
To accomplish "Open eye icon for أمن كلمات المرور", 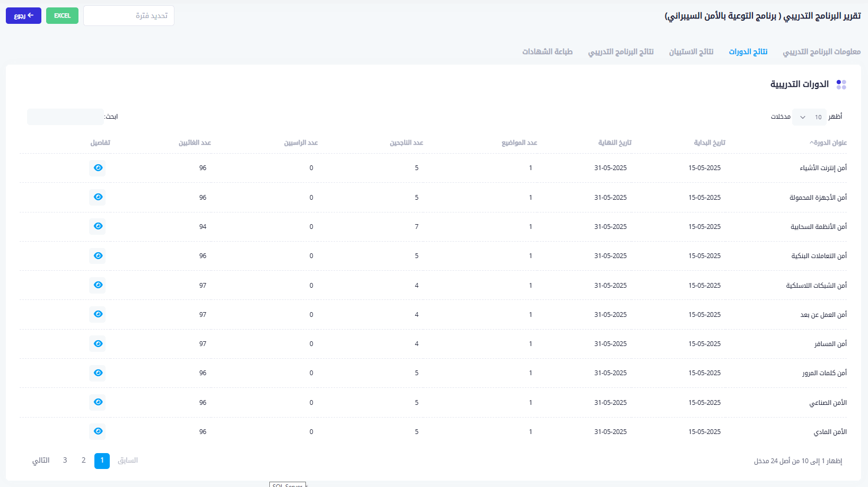I will (98, 373).
